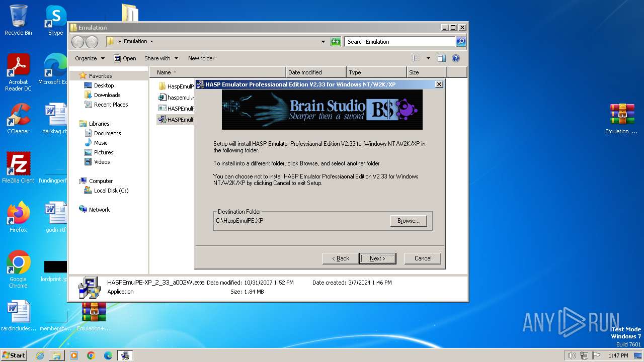Image resolution: width=644 pixels, height=362 pixels.
Task: Sort by Type column header
Action: coord(376,72)
